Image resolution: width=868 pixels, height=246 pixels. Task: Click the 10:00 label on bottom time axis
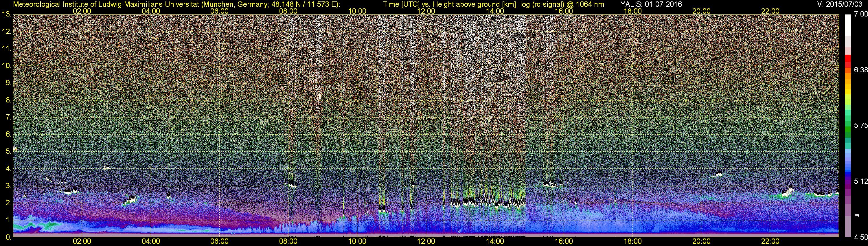pos(357,242)
